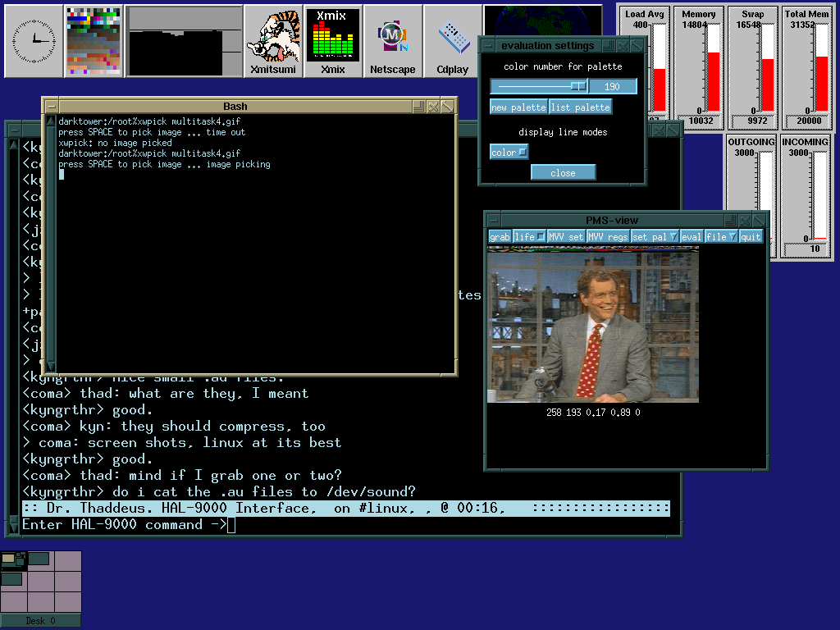Close the evaluation settings dialog via close button
Viewport: 840px width, 630px height.
pyautogui.click(x=563, y=172)
